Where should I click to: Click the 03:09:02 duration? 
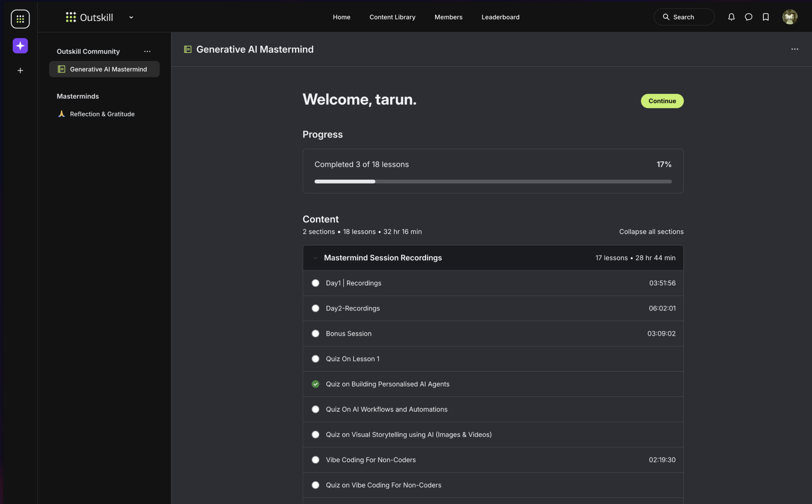[x=661, y=334]
